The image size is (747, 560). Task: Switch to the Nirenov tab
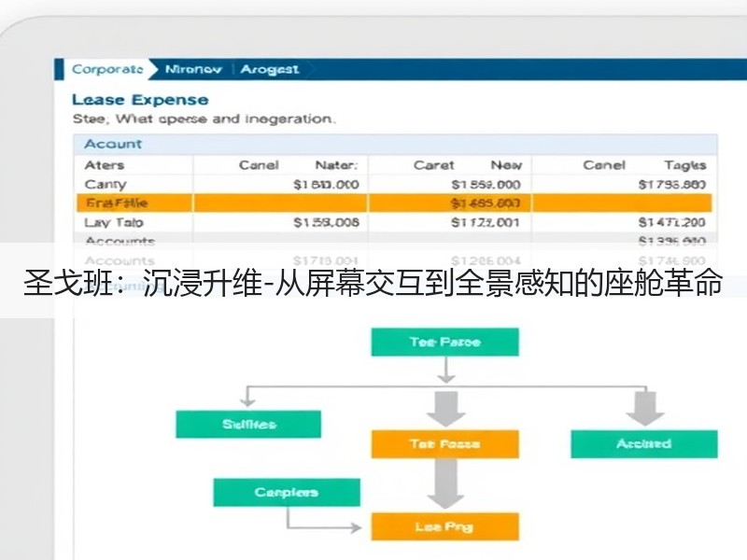pyautogui.click(x=193, y=69)
